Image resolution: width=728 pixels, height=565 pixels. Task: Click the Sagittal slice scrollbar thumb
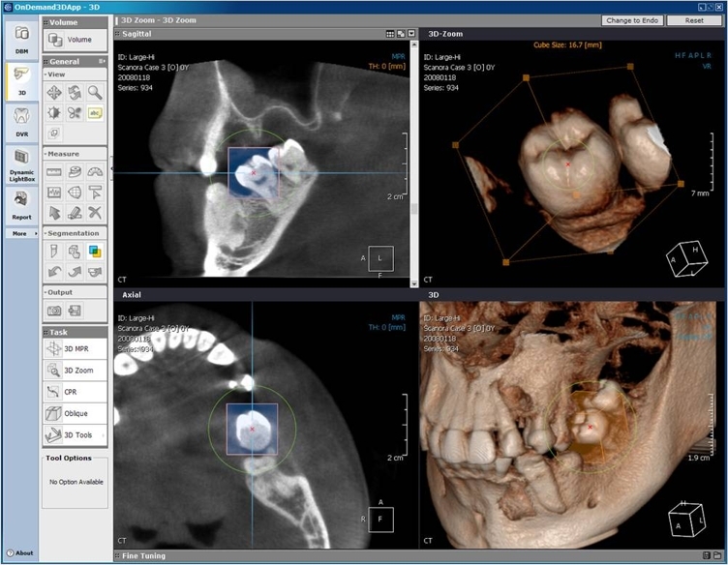click(x=414, y=209)
